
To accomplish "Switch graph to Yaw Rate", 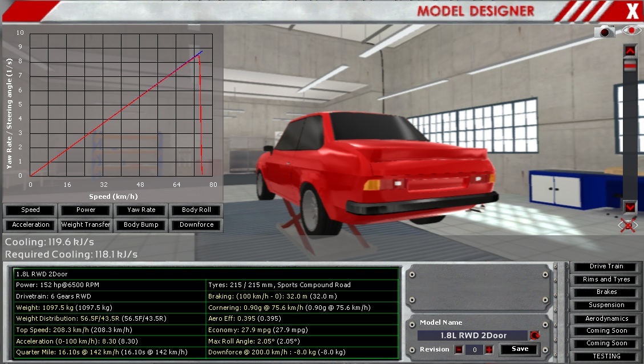I will (x=141, y=210).
